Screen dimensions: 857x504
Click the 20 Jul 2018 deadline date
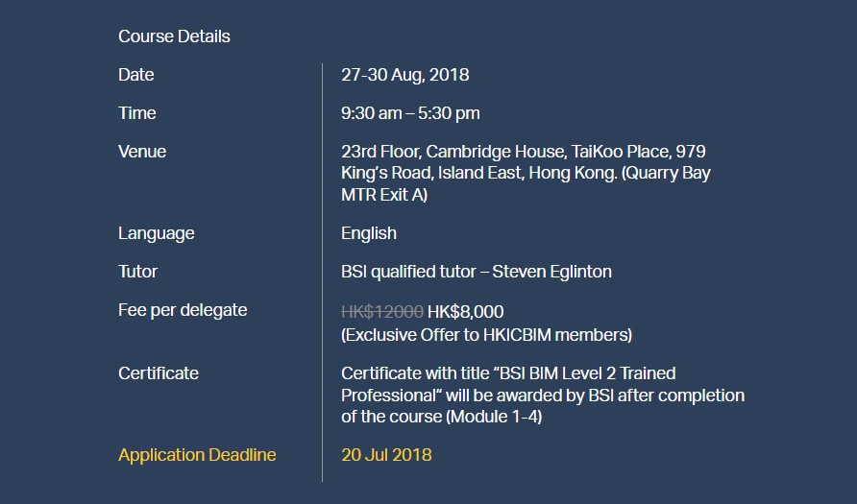[386, 455]
